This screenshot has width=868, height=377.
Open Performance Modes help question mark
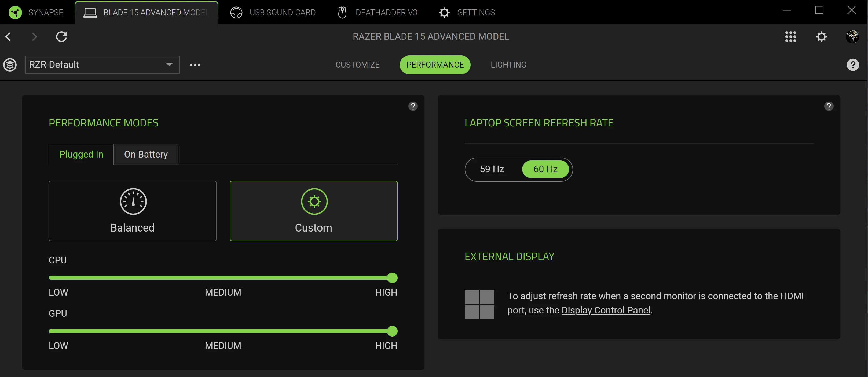[413, 106]
